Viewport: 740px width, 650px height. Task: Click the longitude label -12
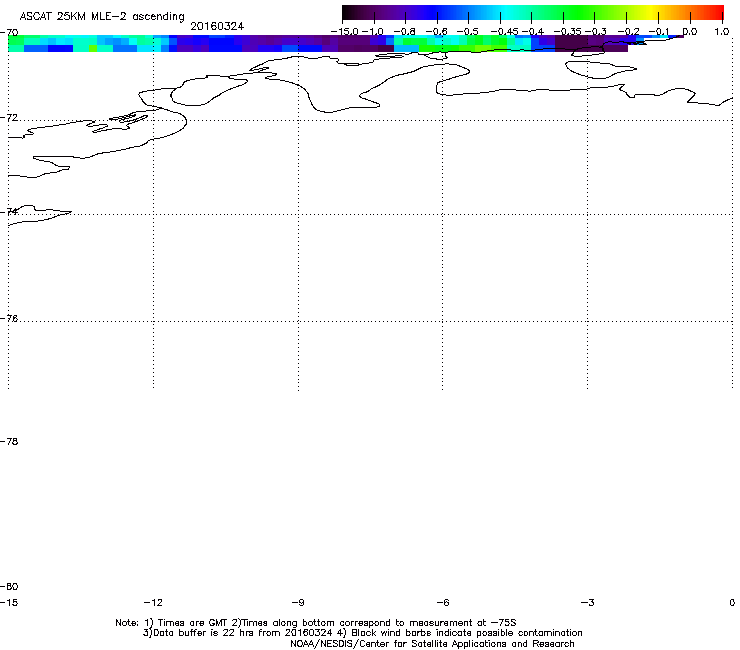(153, 602)
